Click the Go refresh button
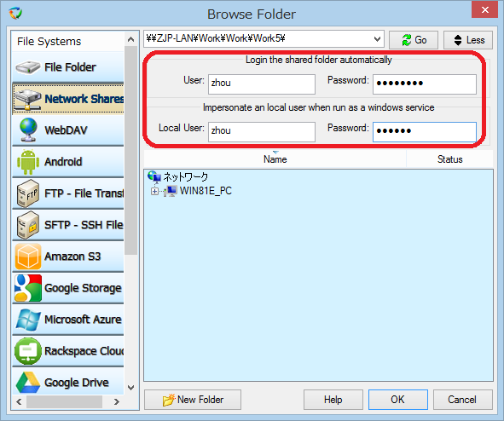 (x=414, y=40)
